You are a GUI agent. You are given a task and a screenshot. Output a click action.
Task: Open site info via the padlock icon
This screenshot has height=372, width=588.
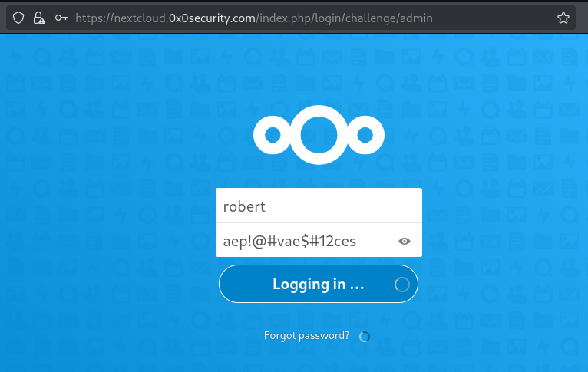point(38,18)
